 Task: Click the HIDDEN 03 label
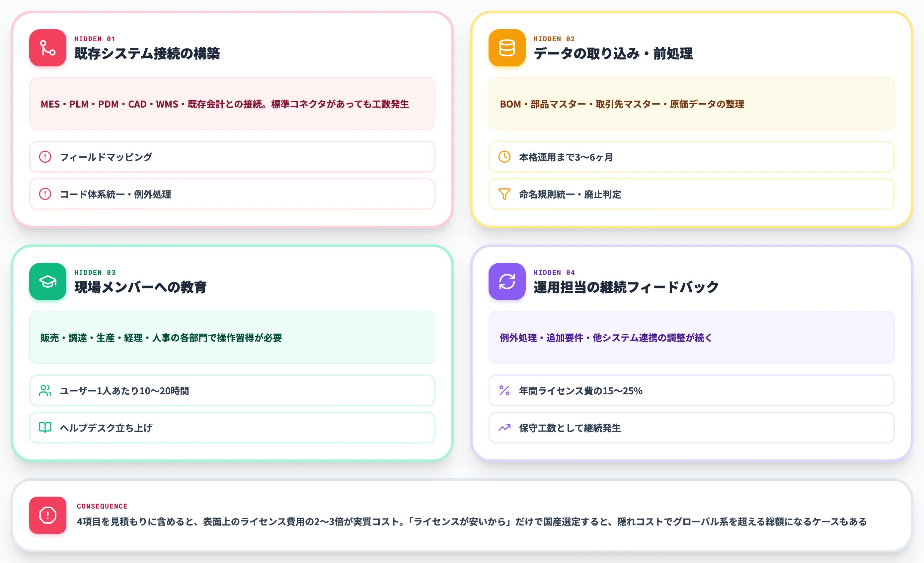pos(95,273)
